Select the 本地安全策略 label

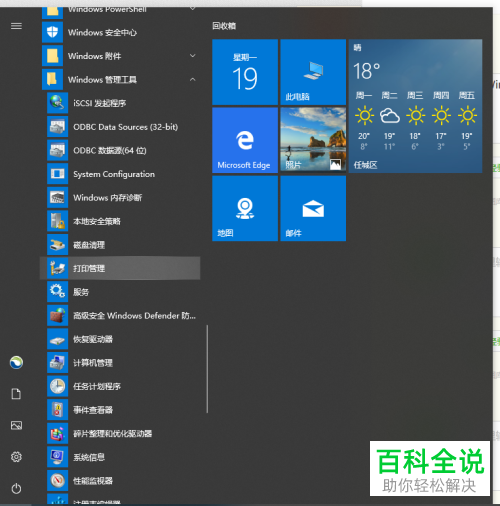click(97, 221)
